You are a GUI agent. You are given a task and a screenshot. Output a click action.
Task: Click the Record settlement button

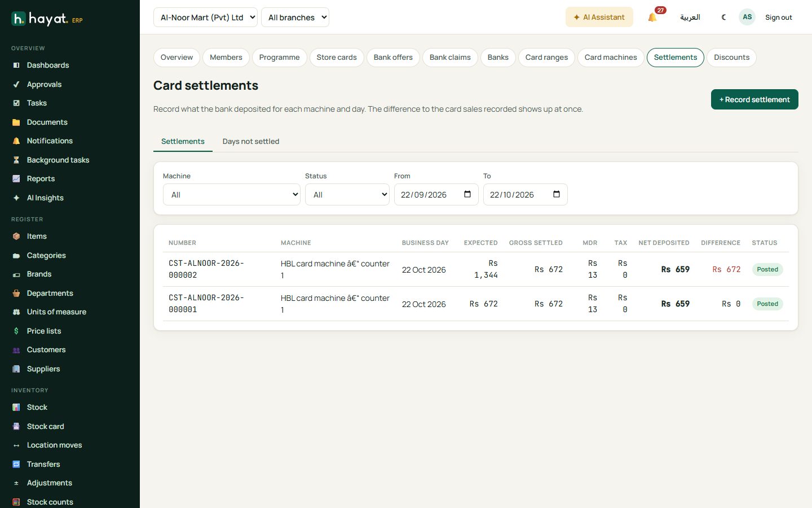point(754,99)
